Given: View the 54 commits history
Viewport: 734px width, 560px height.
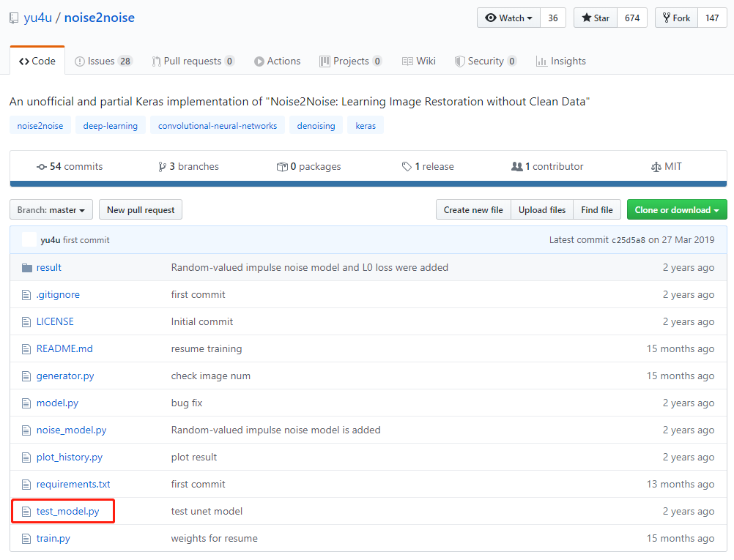Looking at the screenshot, I should 70,167.
